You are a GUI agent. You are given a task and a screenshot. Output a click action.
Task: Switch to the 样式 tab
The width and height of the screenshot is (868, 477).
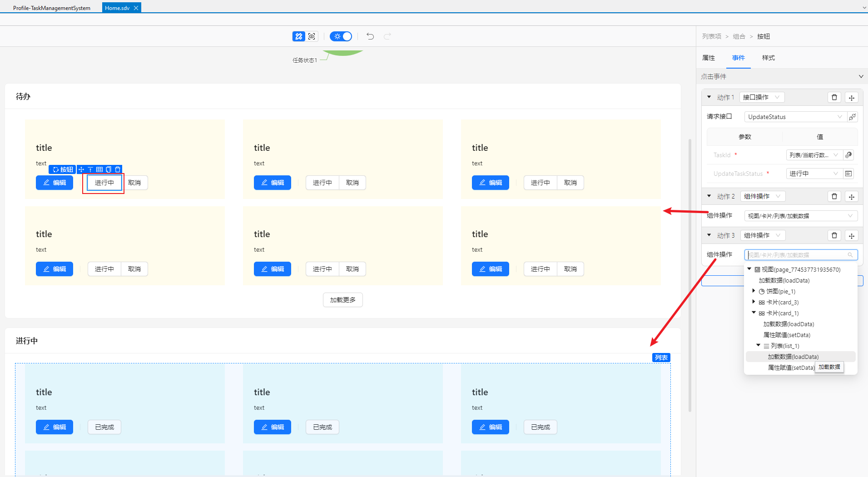point(769,58)
